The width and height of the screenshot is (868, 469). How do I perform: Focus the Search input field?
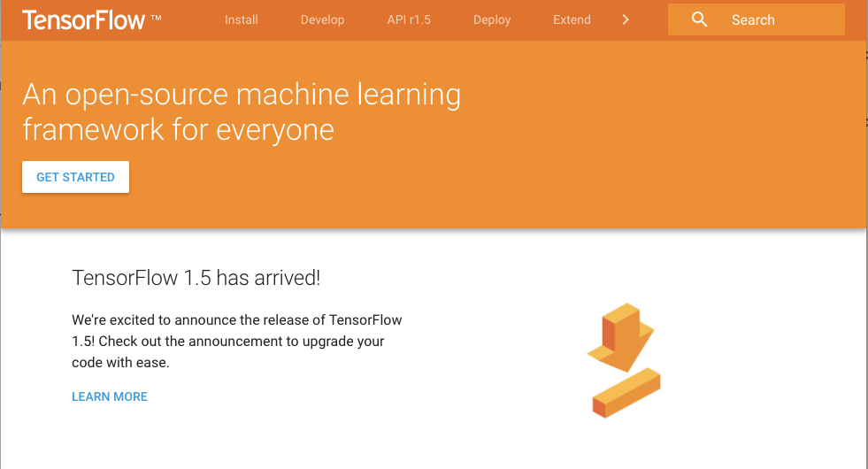click(x=757, y=19)
